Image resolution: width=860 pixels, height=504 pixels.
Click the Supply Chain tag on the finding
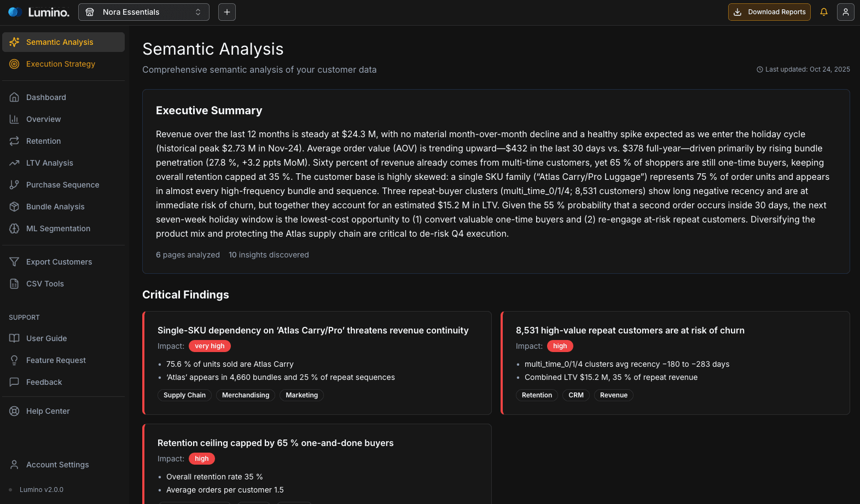click(184, 395)
